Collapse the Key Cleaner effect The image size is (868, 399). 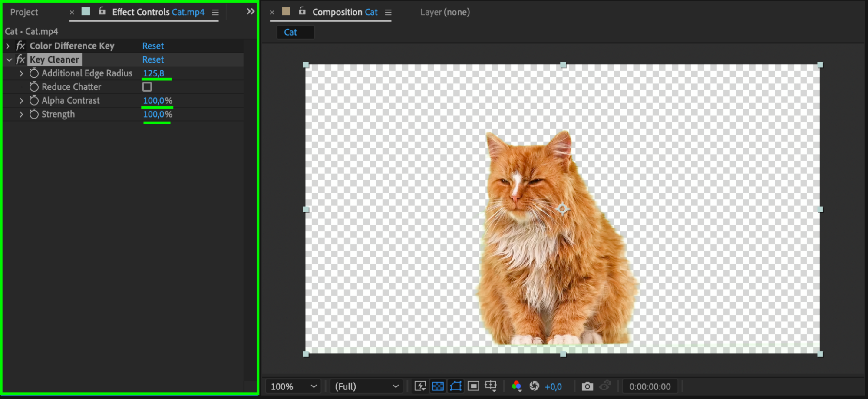[9, 59]
